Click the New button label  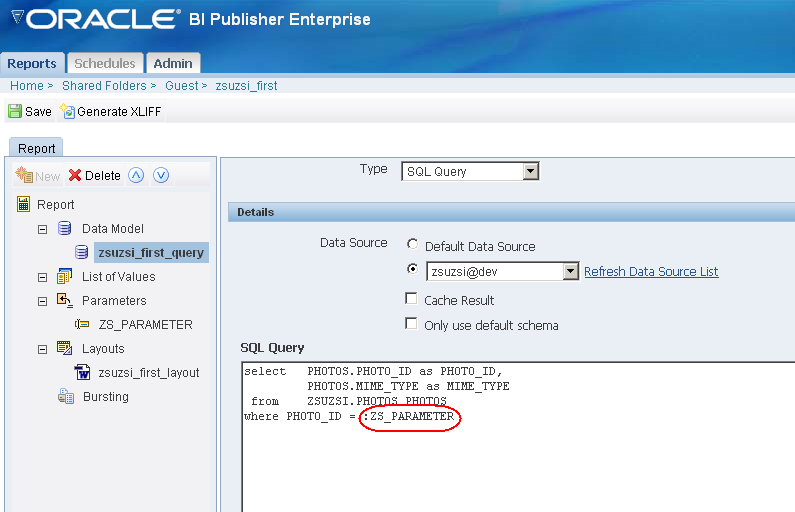pos(48,176)
